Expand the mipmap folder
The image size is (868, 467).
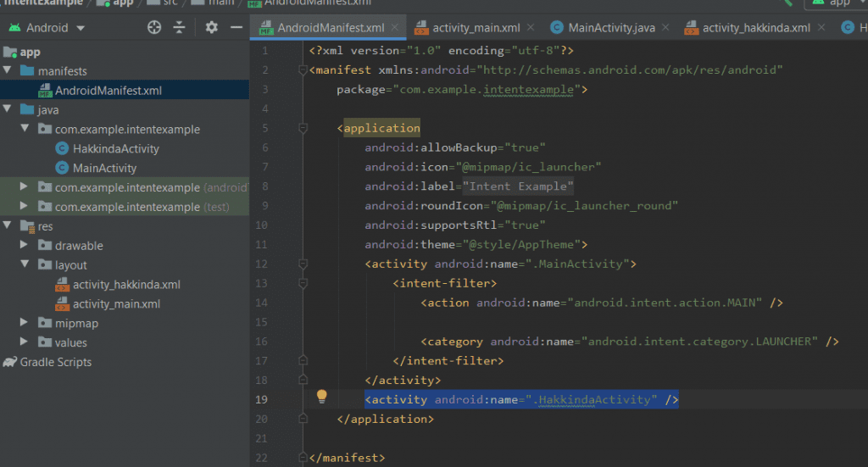tap(25, 323)
